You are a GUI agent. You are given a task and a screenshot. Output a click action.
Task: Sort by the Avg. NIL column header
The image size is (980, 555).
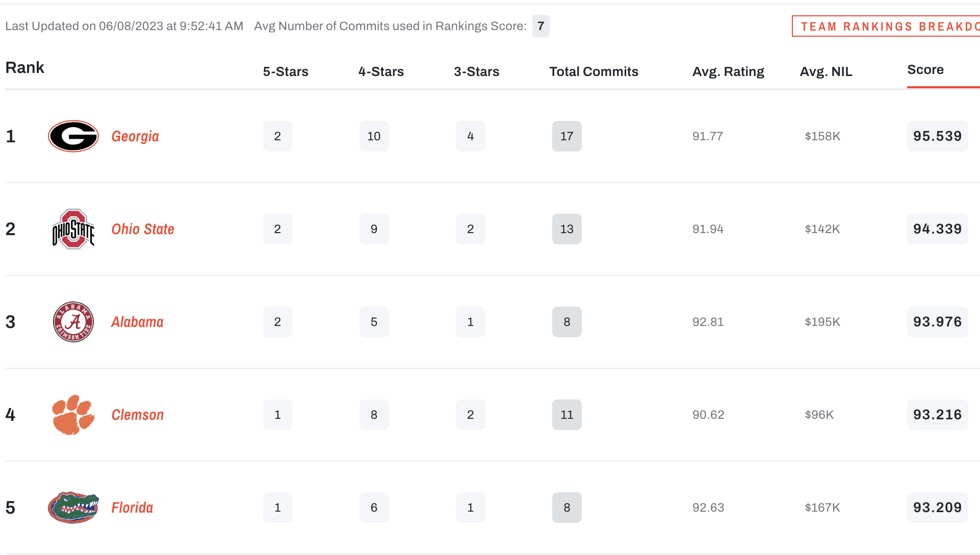click(x=826, y=71)
